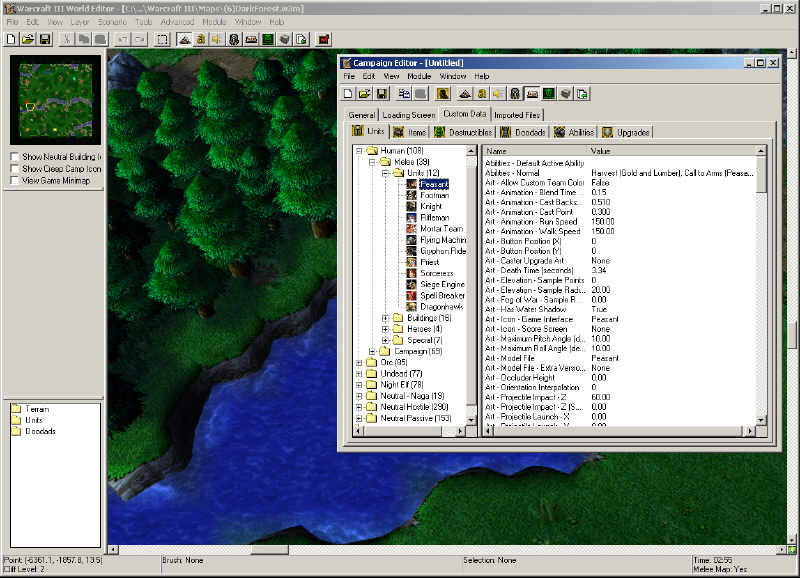Open the Module menu in Campaign Editor
This screenshot has height=578, width=800.
coord(419,76)
